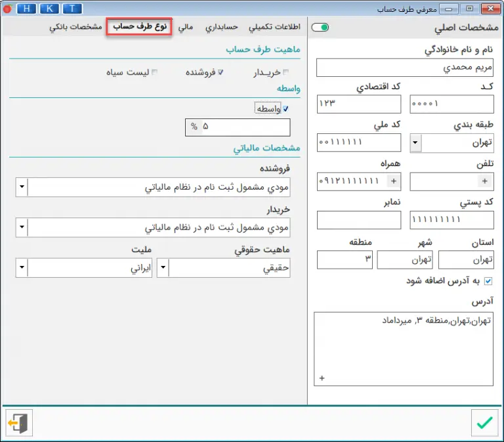Click the ماهيت طرف حساب heading
The width and height of the screenshot is (504, 442).
[x=263, y=49]
